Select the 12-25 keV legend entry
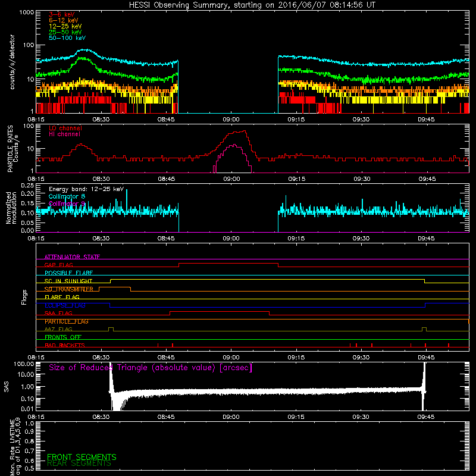476x476 pixels. pos(65,26)
